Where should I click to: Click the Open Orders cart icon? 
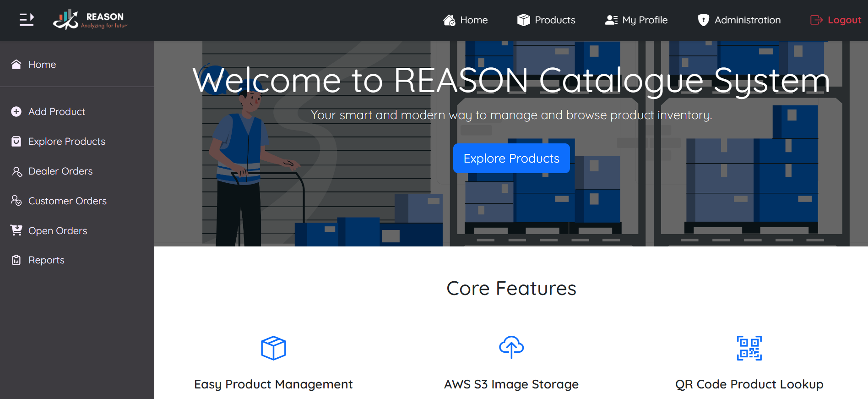coord(16,230)
